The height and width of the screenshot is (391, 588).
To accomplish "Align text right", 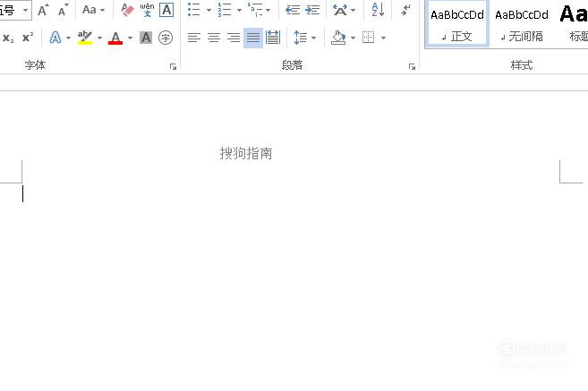I will point(234,38).
